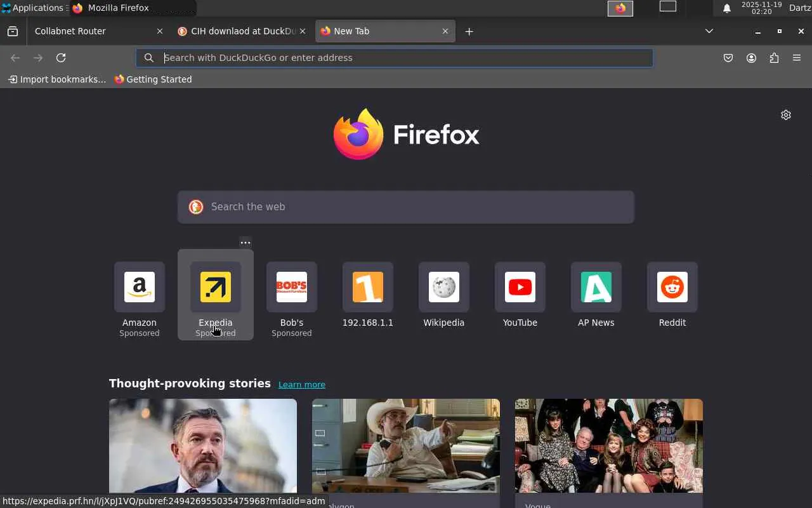Image resolution: width=812 pixels, height=508 pixels.
Task: Open the story showing man in cowboy hat
Action: pyautogui.click(x=406, y=446)
